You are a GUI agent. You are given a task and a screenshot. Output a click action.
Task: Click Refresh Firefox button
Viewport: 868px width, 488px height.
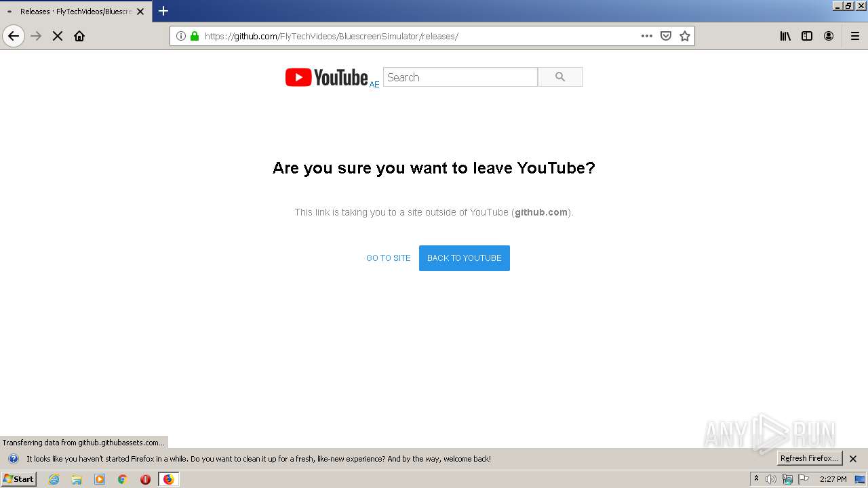pyautogui.click(x=810, y=458)
